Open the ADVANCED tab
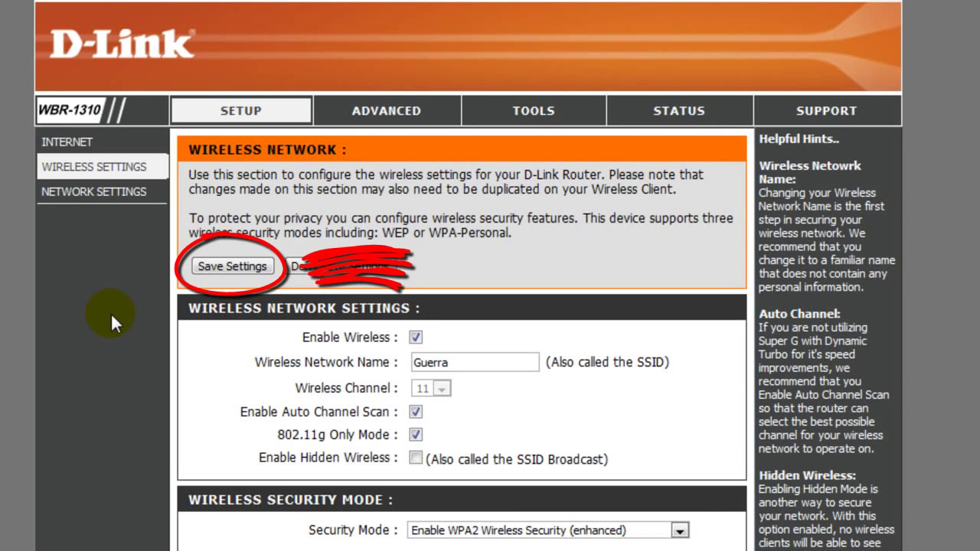The width and height of the screenshot is (980, 551). point(387,111)
